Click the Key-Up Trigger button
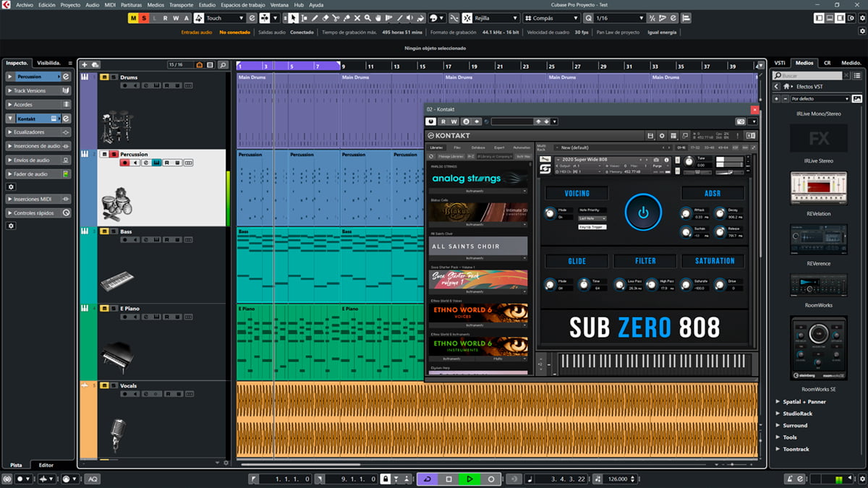 (x=592, y=227)
